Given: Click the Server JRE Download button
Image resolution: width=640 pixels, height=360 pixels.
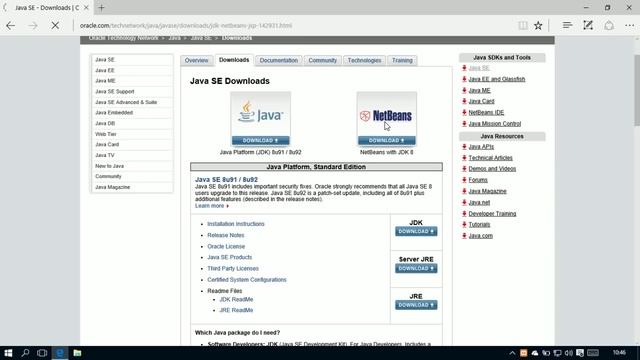Looking at the screenshot, I should tap(416, 269).
